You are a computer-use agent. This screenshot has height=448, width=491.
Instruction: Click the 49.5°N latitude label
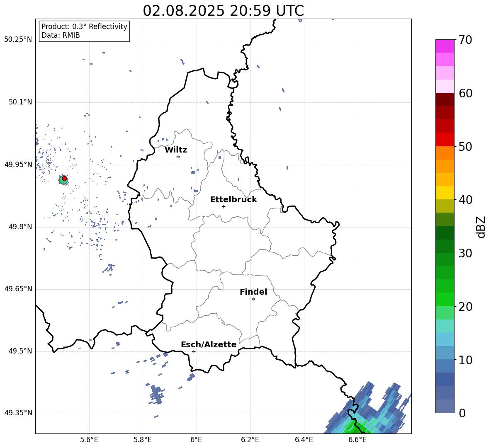pyautogui.click(x=20, y=351)
